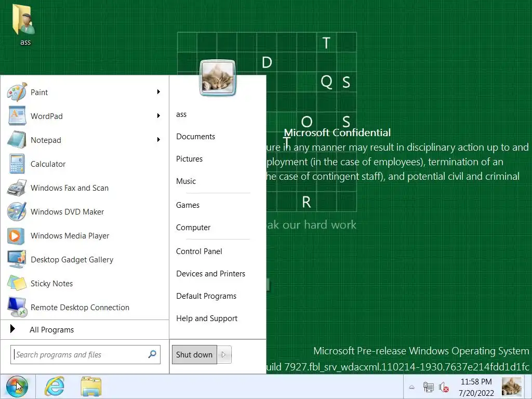Show hidden tray icons arrow
Image resolution: width=532 pixels, height=399 pixels.
click(411, 387)
